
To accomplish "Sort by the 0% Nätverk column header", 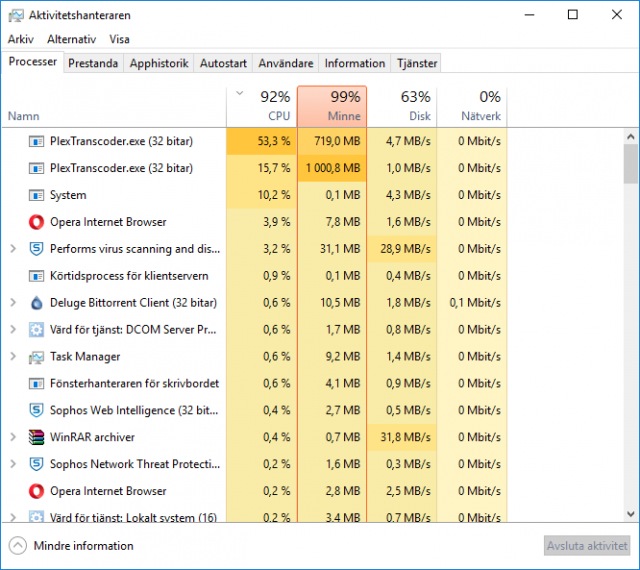I will click(x=472, y=107).
